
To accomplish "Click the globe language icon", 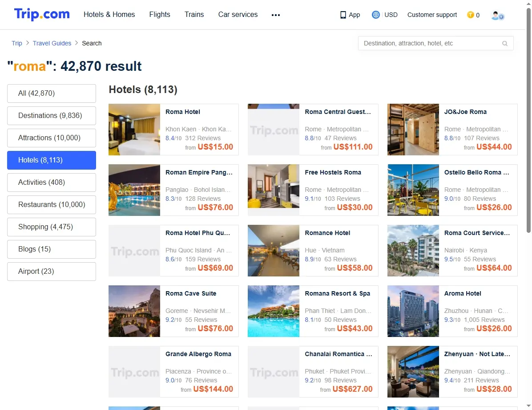I will coord(375,15).
